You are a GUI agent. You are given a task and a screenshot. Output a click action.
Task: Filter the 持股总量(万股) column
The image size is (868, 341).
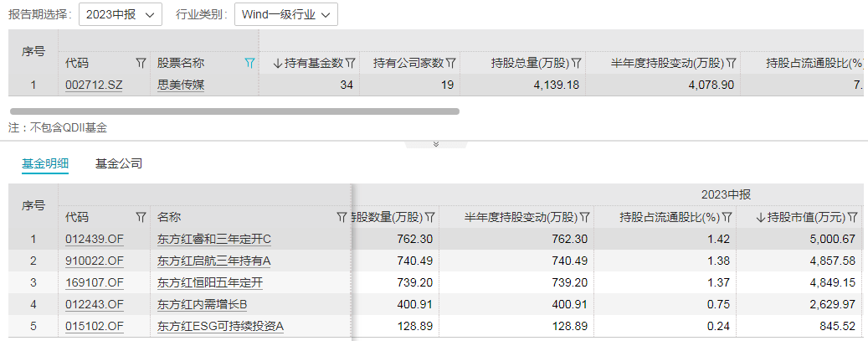coord(576,63)
